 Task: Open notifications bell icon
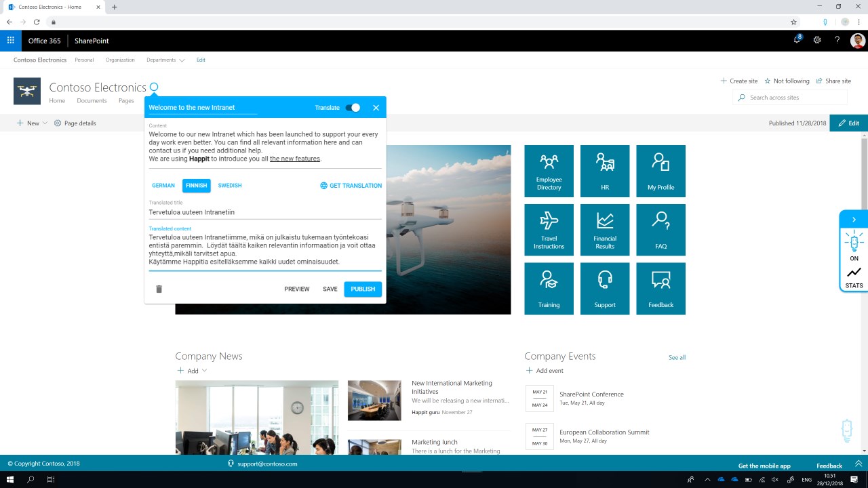point(797,40)
